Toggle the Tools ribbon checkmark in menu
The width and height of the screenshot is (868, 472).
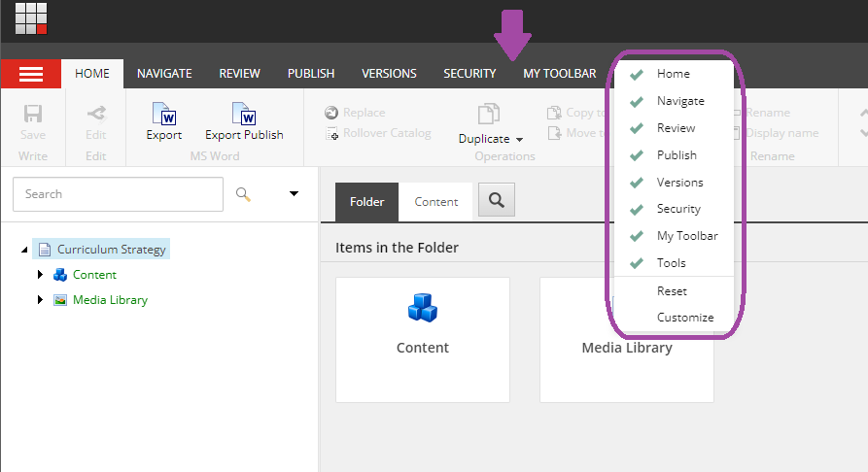[637, 263]
